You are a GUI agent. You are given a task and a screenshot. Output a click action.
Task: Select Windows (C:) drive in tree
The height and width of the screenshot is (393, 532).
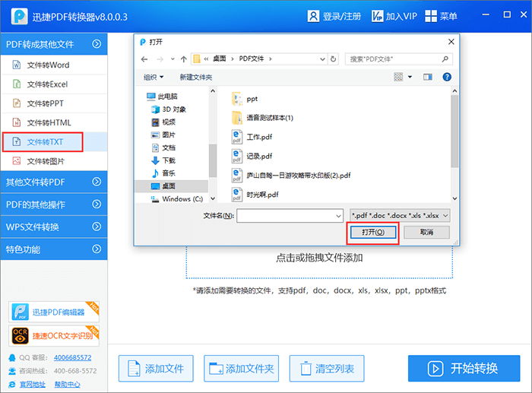coord(177,199)
